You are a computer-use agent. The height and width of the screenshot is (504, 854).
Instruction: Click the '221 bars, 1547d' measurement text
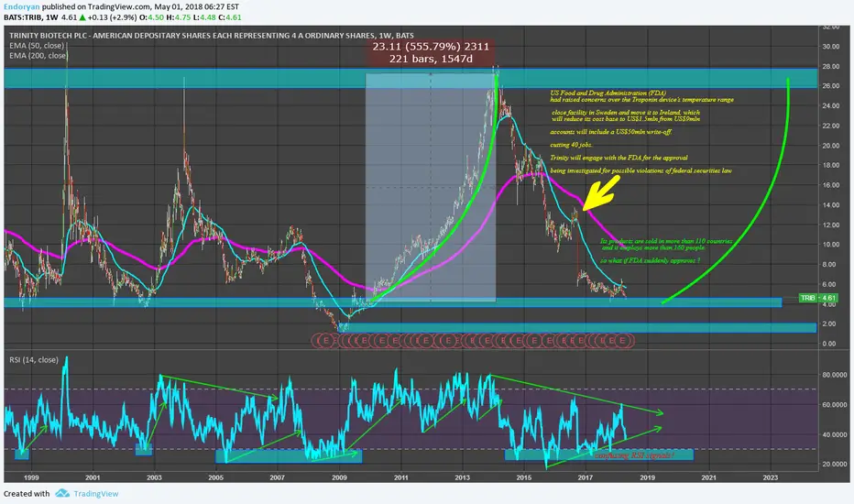pyautogui.click(x=431, y=59)
